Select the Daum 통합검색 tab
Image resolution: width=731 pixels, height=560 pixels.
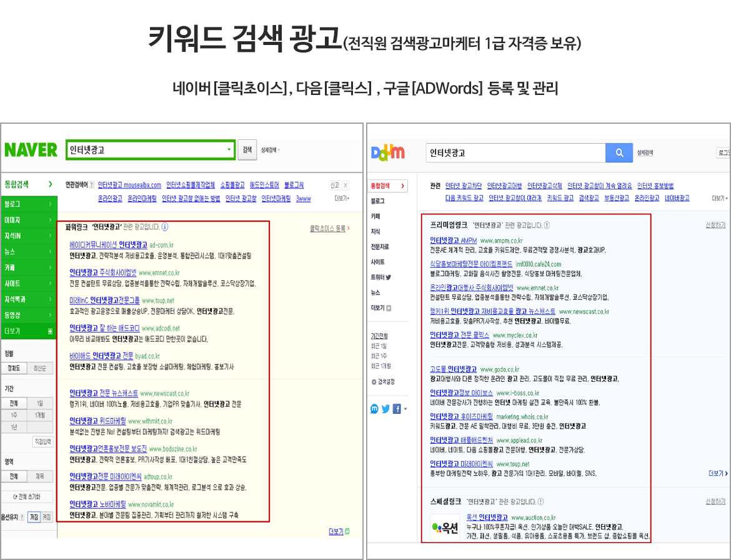[x=387, y=186]
